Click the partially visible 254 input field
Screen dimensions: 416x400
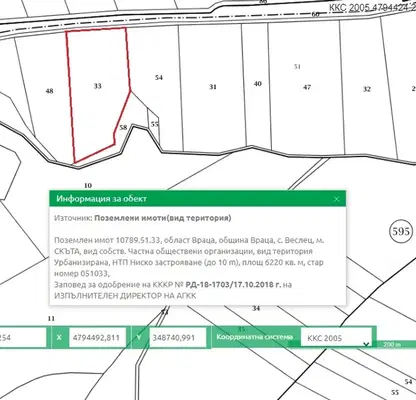(23, 337)
